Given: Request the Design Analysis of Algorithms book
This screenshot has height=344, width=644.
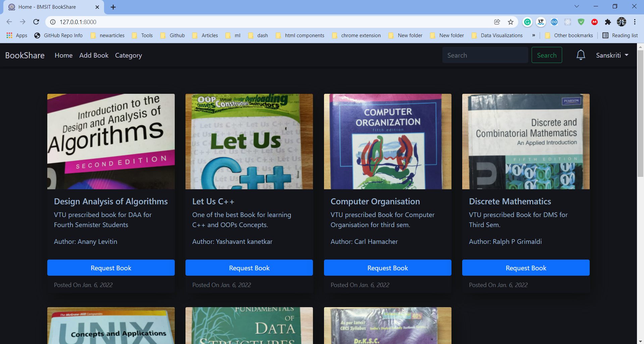Looking at the screenshot, I should click(x=111, y=268).
